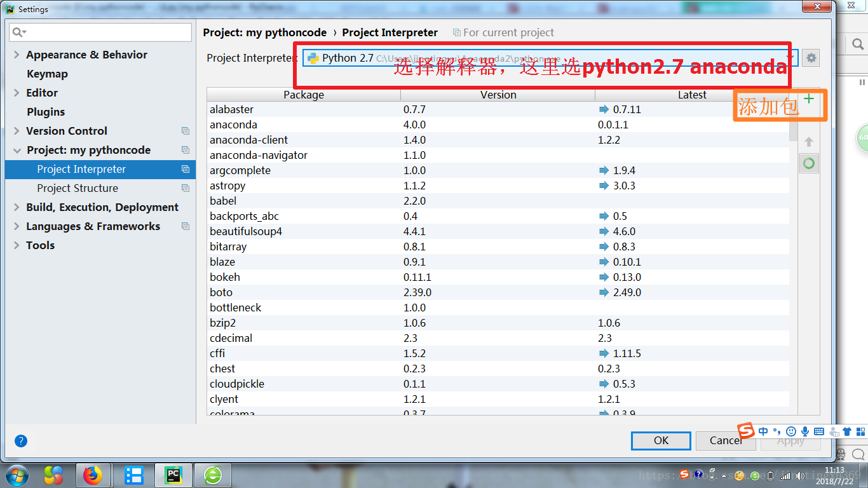Click the blue help question mark icon
Image resolution: width=868 pixels, height=488 pixels.
click(21, 440)
